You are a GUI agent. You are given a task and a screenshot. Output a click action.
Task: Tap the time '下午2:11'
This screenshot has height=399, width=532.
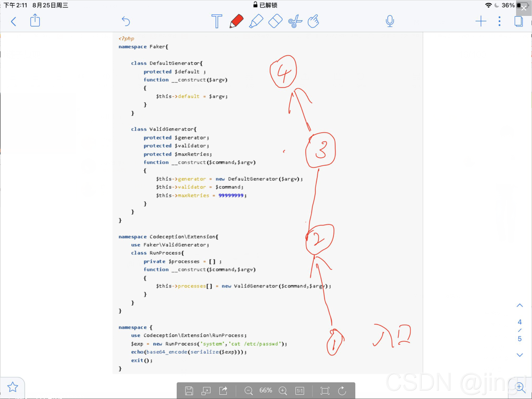16,5
